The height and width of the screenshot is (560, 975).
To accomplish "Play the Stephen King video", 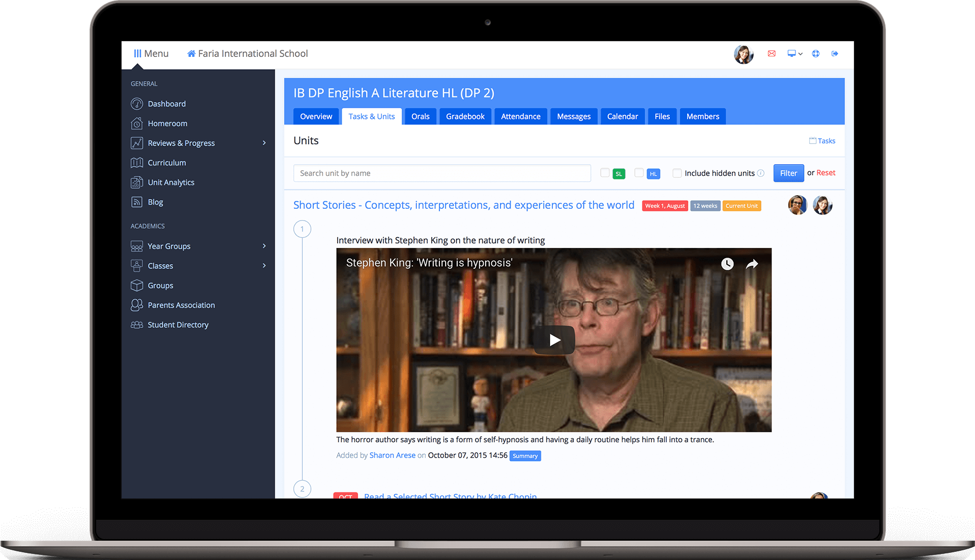I will 554,340.
